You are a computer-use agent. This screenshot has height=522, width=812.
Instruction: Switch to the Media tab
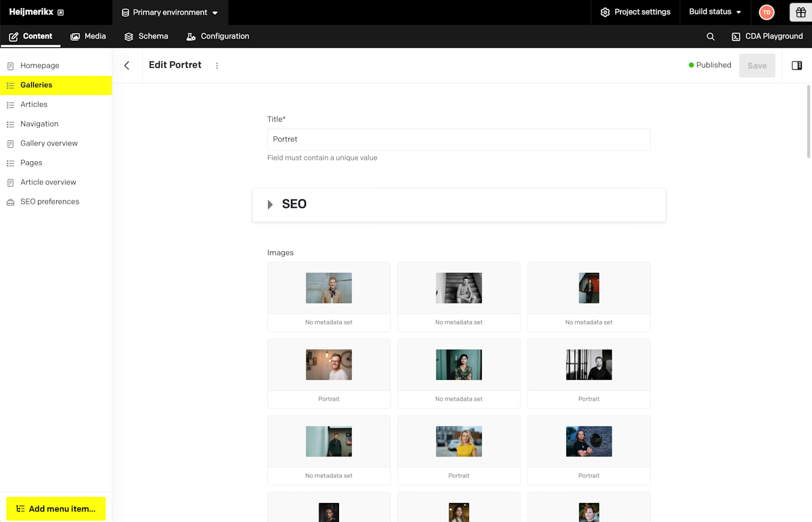click(x=88, y=37)
